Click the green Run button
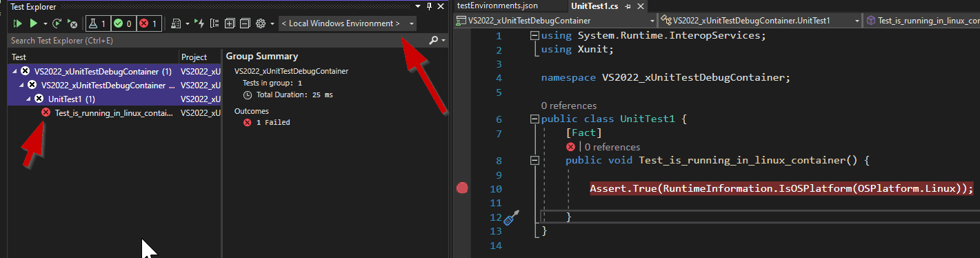This screenshot has height=258, width=980. coord(33,23)
